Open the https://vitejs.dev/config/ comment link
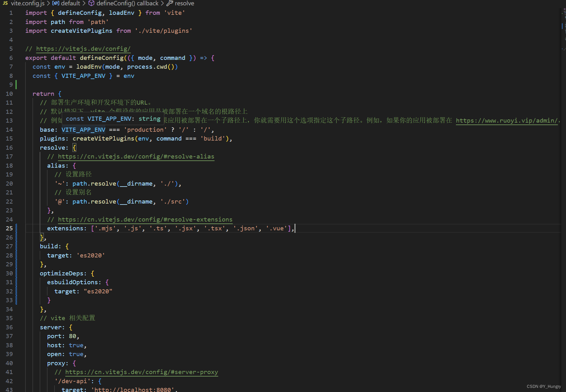Image resolution: width=566 pixels, height=392 pixels. (83, 49)
